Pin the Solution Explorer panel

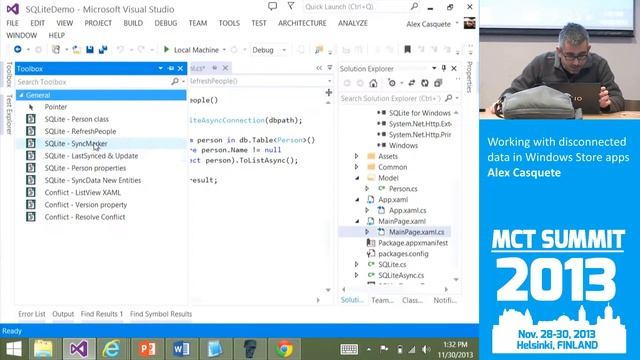(444, 68)
